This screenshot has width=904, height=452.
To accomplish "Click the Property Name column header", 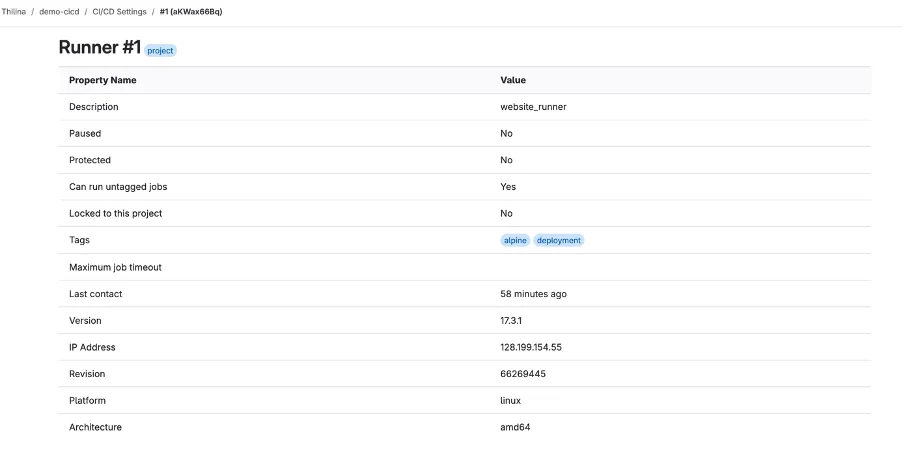I will click(x=103, y=80).
